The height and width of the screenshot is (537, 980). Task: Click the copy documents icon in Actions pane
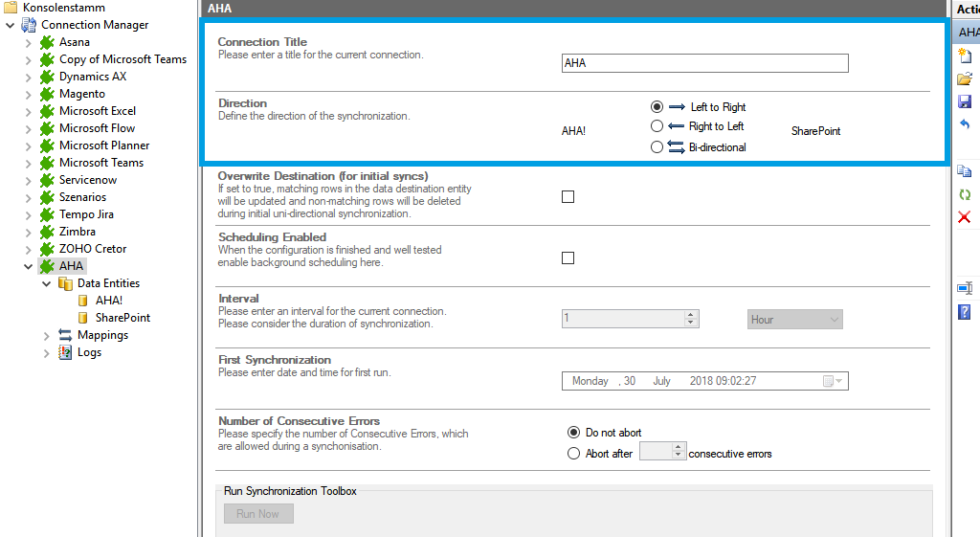coord(965,171)
